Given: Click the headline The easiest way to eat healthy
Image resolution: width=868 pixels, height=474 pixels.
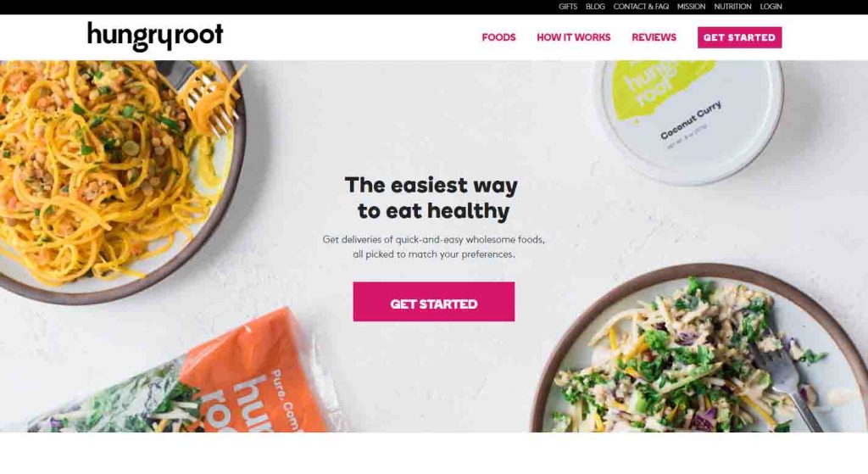Looking at the screenshot, I should pos(431,198).
